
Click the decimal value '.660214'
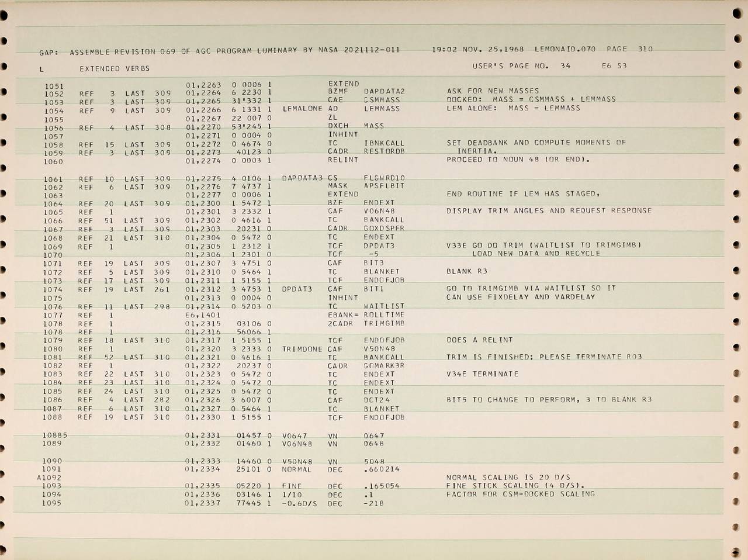pos(382,469)
